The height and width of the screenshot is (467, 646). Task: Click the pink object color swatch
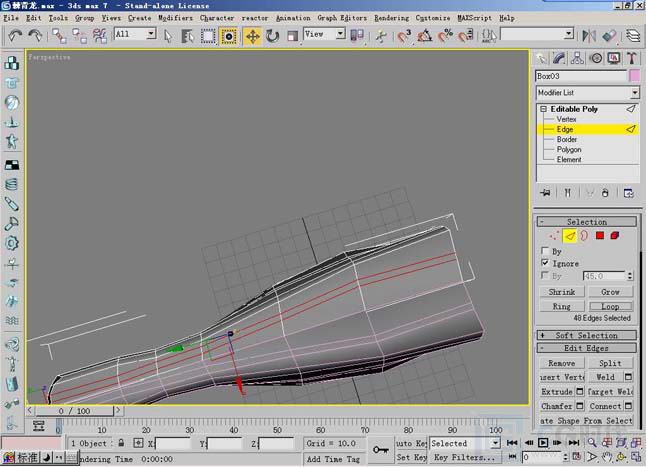(x=635, y=76)
